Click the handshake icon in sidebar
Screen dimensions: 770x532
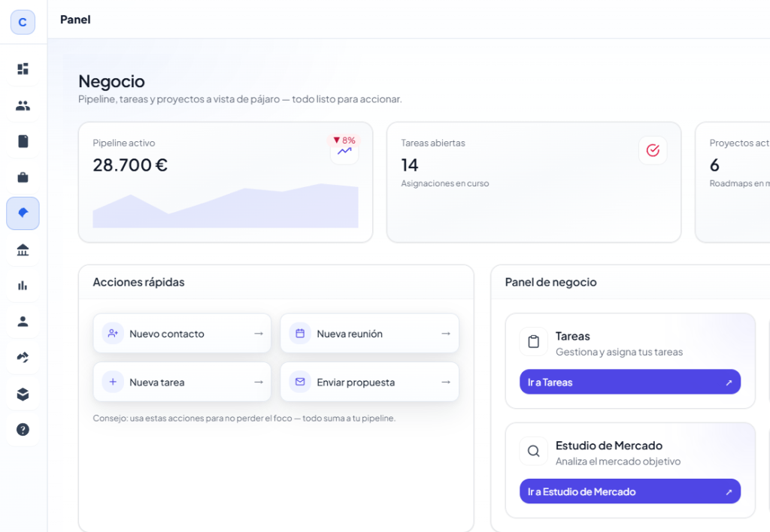coord(23,358)
